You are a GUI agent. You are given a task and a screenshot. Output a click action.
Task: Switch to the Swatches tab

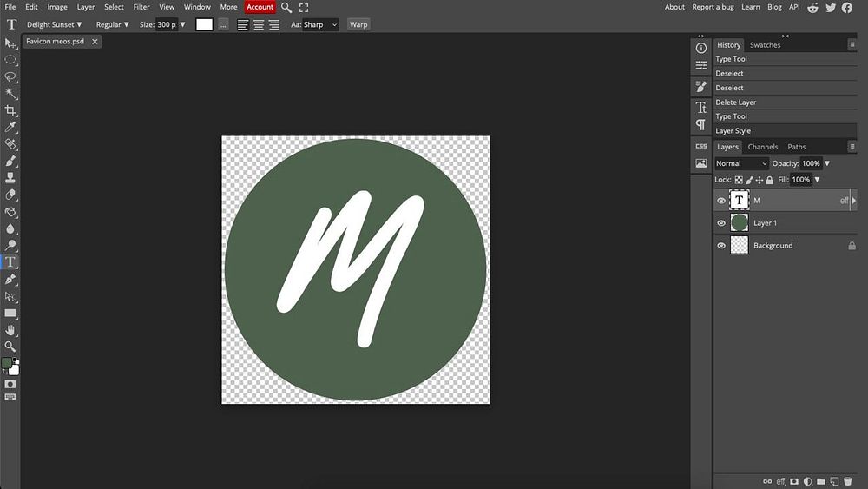765,45
